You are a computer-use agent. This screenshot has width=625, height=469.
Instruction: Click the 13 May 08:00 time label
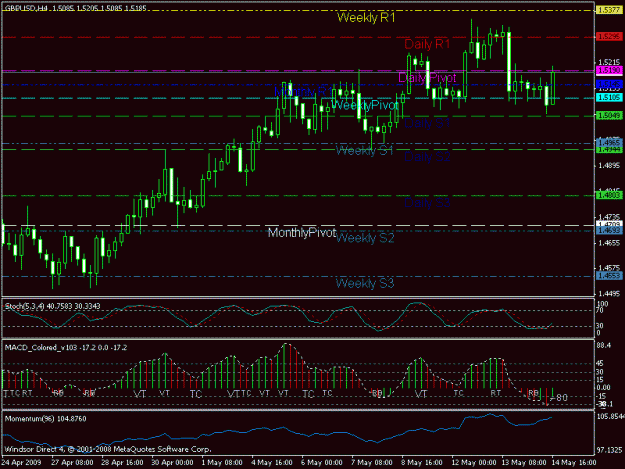coord(524,463)
